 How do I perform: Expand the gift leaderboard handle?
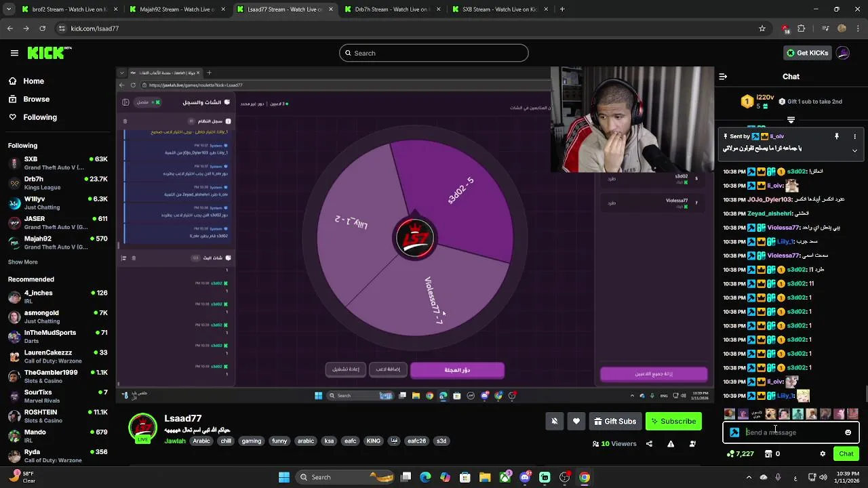pos(791,119)
